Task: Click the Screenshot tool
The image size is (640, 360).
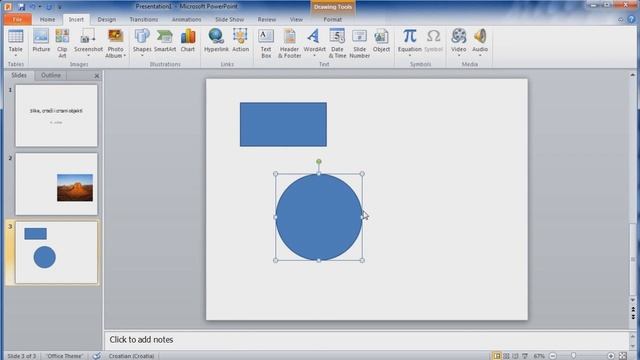Action: [x=88, y=43]
